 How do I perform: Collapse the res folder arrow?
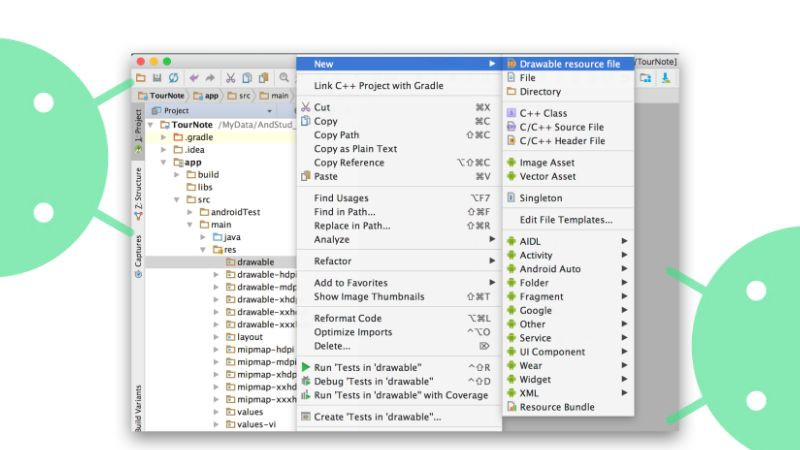click(203, 249)
